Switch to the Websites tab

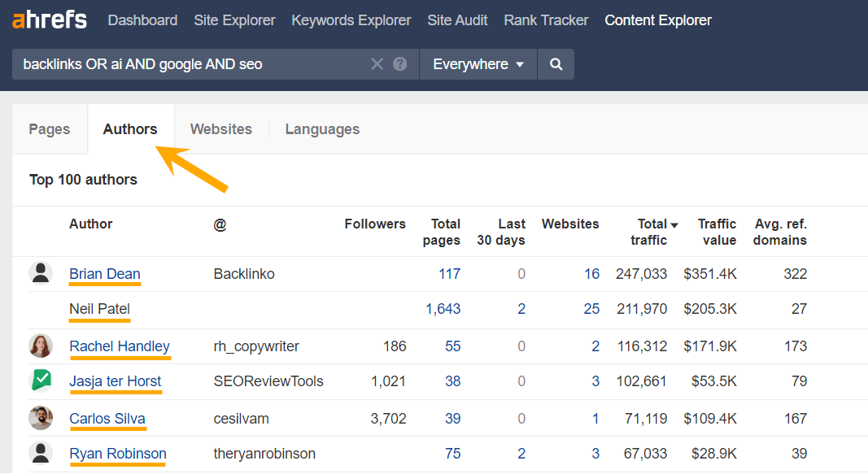click(x=220, y=128)
